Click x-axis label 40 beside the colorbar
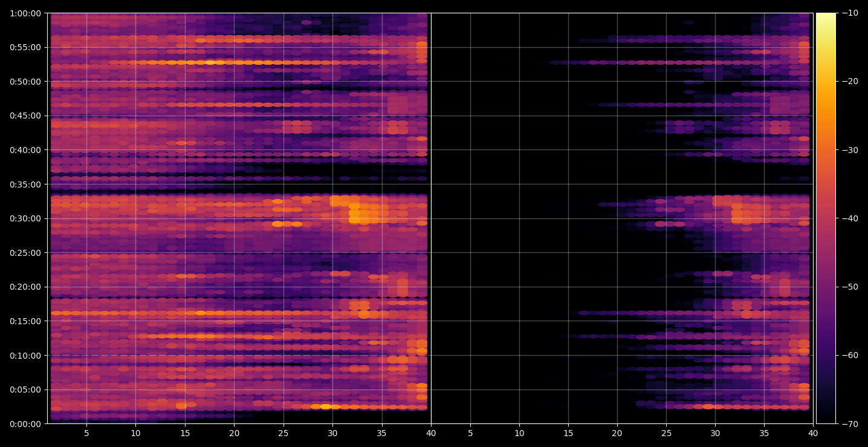Screen dimensions: 868x447 click(x=814, y=433)
